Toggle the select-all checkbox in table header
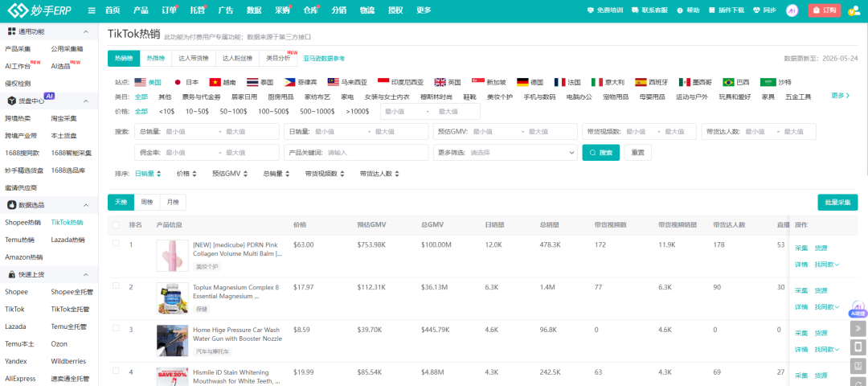This screenshot has height=386, width=868. pos(116,225)
